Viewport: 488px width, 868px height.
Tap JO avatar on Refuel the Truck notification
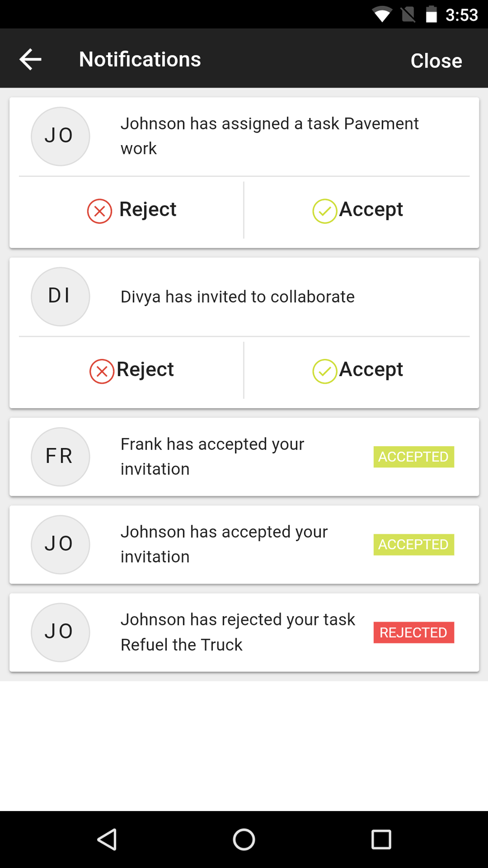[60, 632]
